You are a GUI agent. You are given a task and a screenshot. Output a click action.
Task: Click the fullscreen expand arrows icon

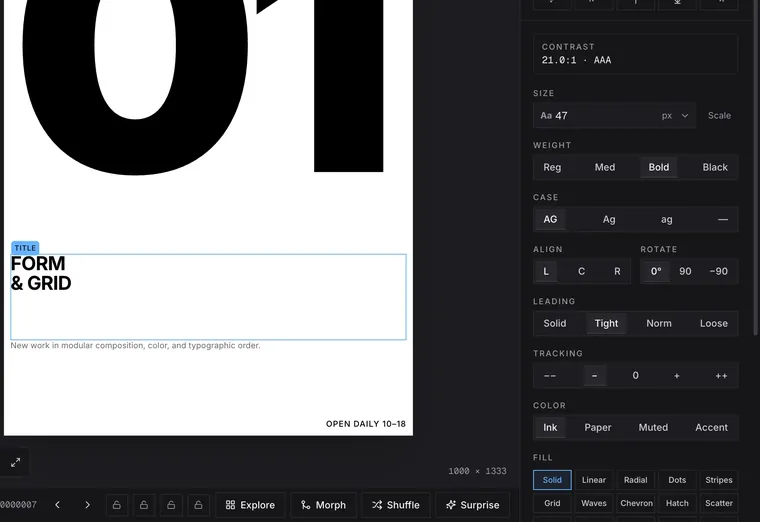(x=16, y=462)
